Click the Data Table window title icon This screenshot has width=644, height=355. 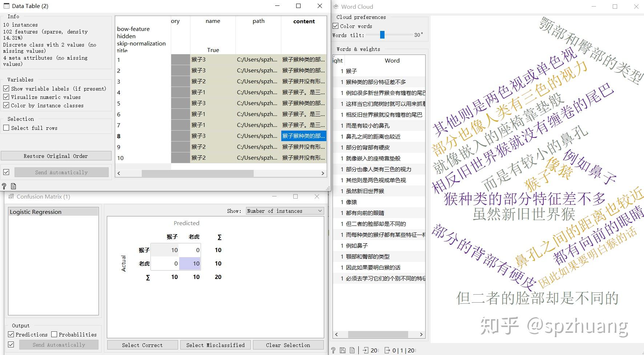pos(7,6)
